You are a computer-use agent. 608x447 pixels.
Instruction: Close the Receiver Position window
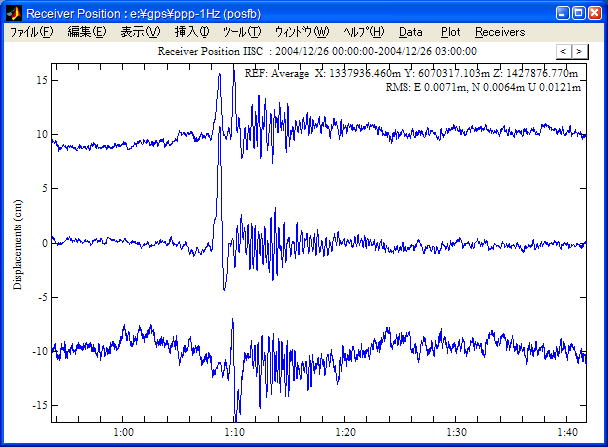[x=594, y=13]
